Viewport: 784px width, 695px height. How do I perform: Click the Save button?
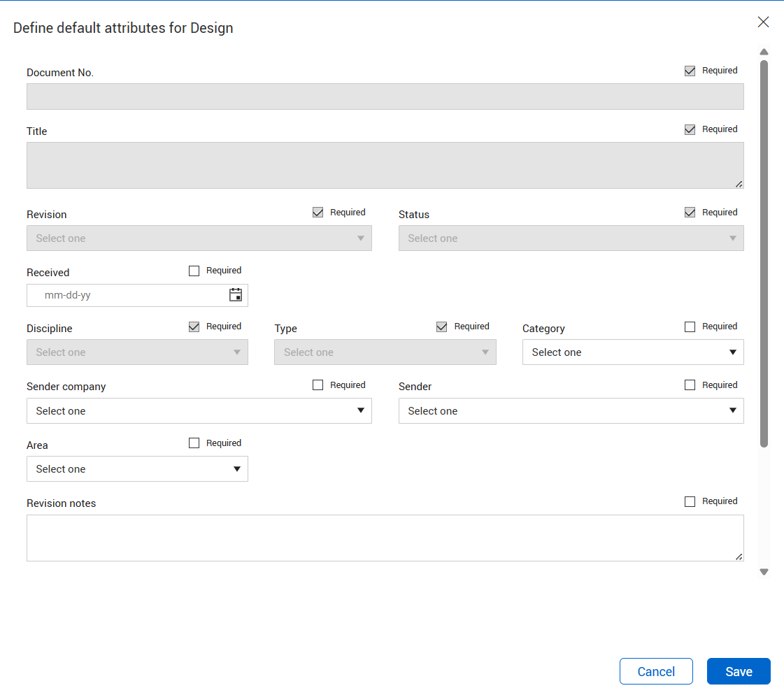click(x=739, y=671)
